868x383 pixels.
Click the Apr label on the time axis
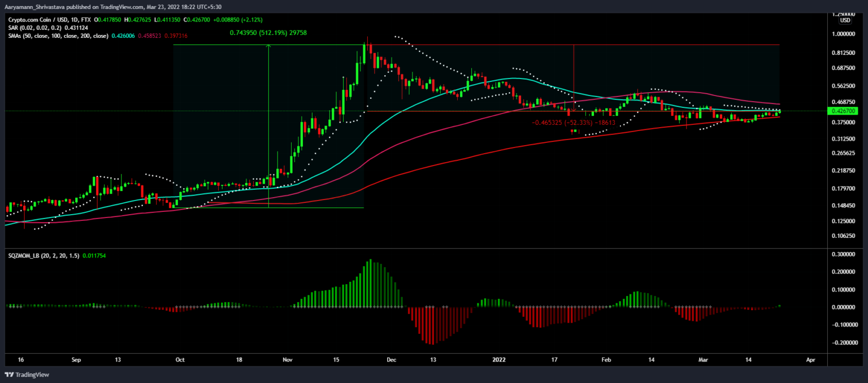tap(811, 359)
